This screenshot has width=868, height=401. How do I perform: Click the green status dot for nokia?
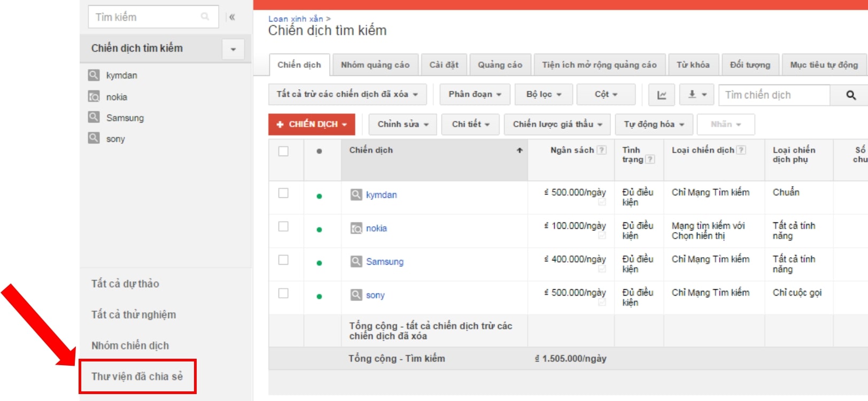tap(319, 230)
